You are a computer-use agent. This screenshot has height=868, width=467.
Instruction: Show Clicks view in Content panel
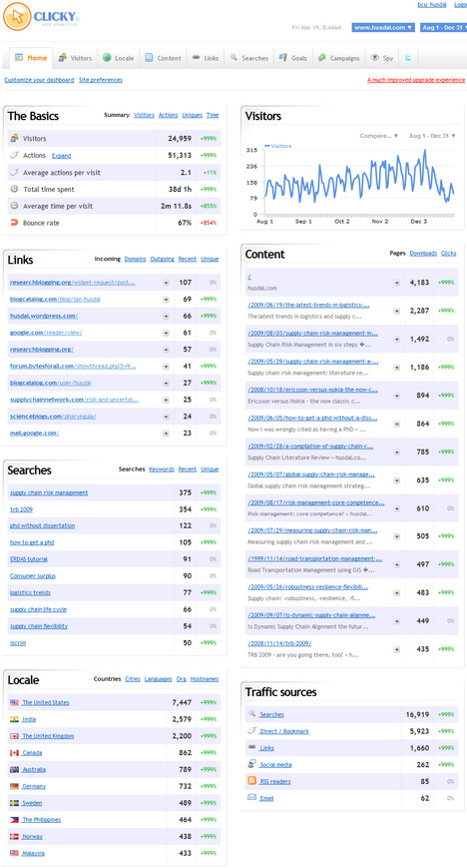coord(449,254)
